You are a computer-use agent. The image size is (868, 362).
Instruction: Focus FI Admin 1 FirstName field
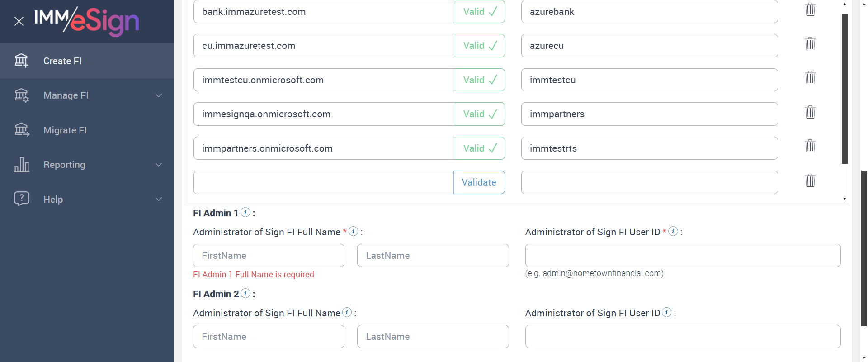point(269,256)
